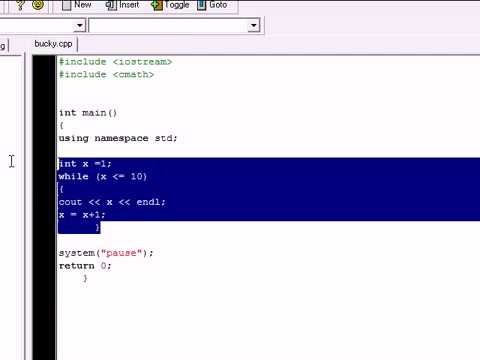This screenshot has height=360, width=480.
Task: Click the 'cout << x << endl;' line
Action: 112,202
